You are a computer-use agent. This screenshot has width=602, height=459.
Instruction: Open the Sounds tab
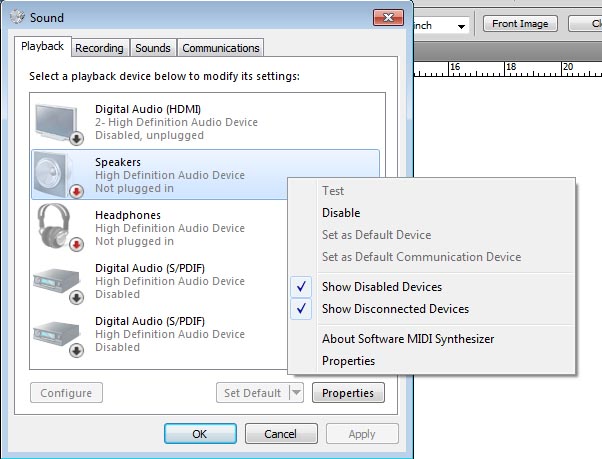[x=153, y=48]
